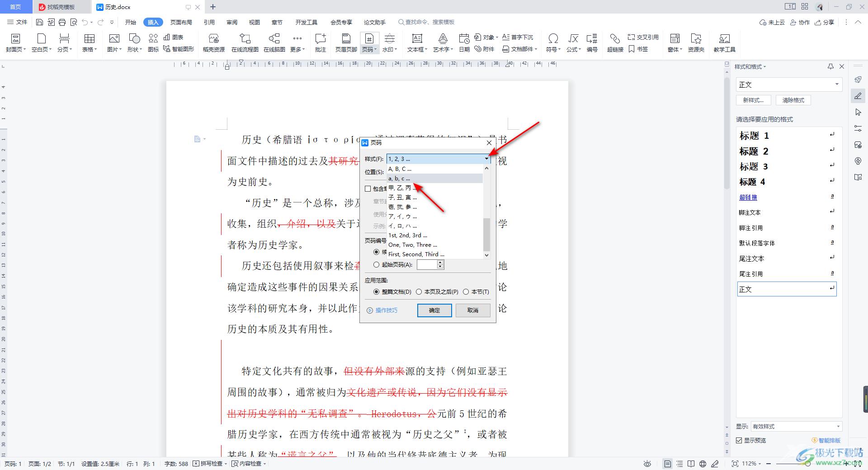Open the 对象 dropdown
Viewport: 868px width, 470px height.
coord(486,37)
